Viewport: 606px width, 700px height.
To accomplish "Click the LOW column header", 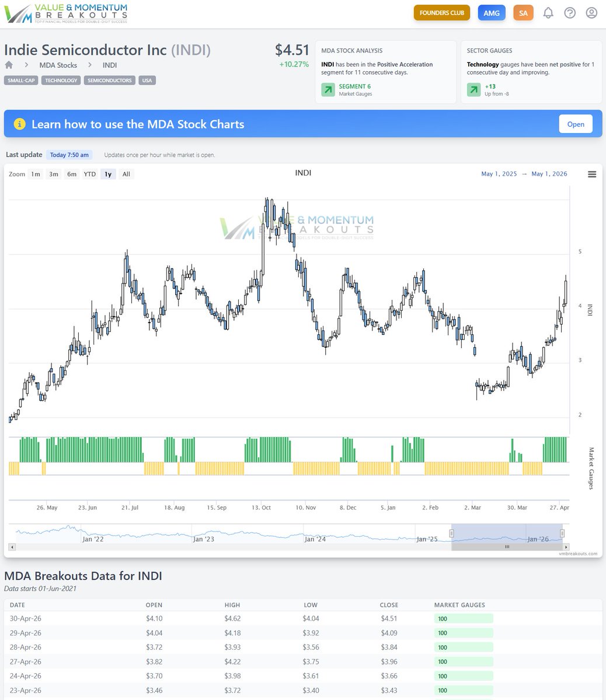I will point(310,605).
